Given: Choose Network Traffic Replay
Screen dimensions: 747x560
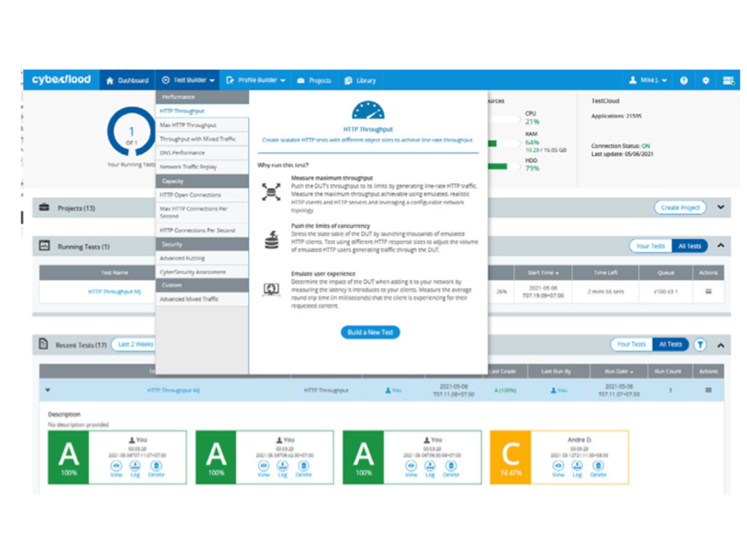Looking at the screenshot, I should (x=202, y=167).
